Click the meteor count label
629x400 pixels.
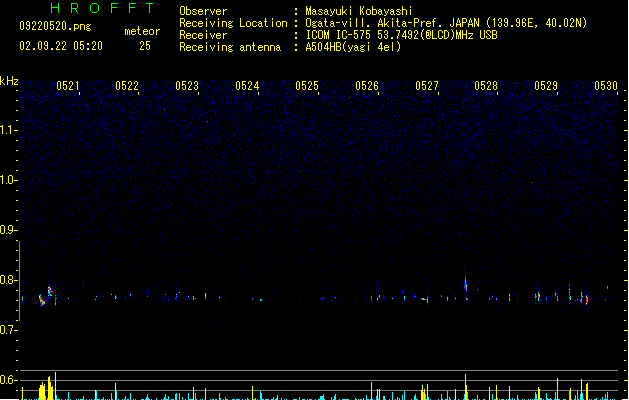142,31
